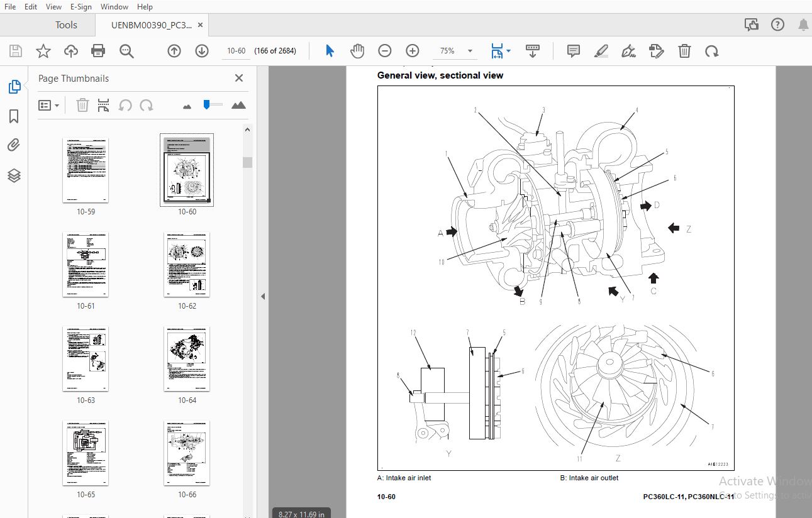Reduce thumbnail size small mountain icon

pos(187,106)
